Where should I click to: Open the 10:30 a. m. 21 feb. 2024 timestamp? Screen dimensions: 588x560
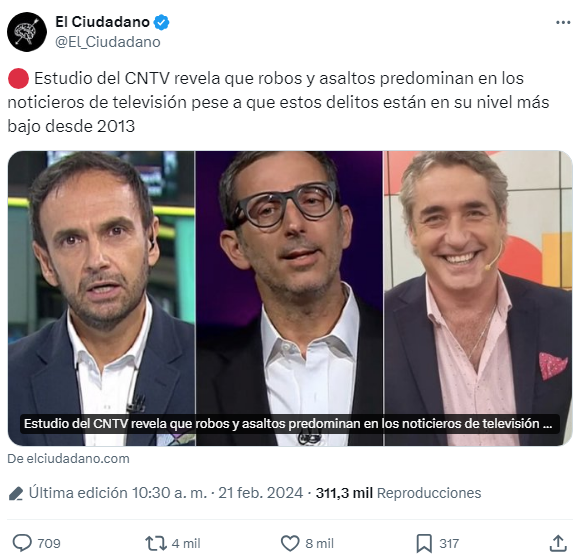[x=218, y=493]
